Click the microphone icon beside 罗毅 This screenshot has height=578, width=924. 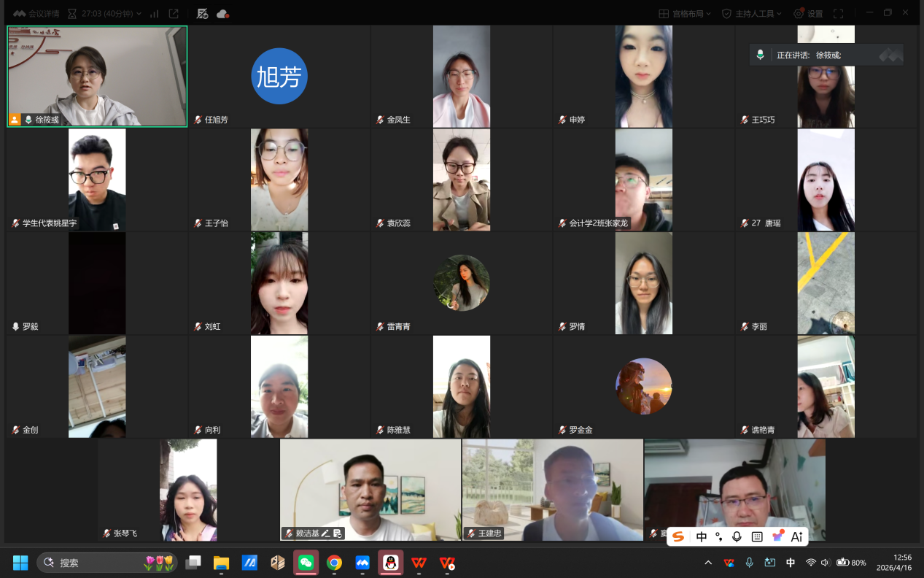point(16,327)
